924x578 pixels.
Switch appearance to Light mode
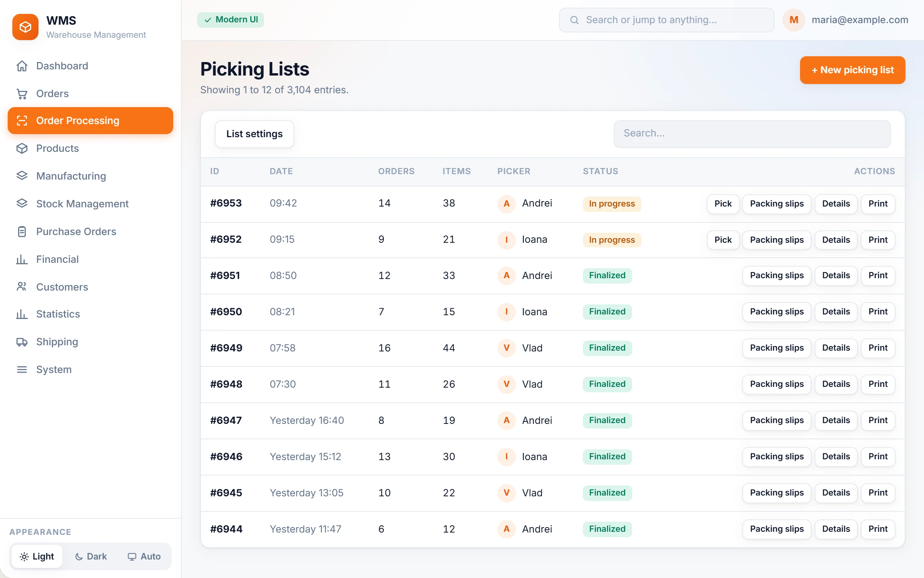(x=37, y=556)
